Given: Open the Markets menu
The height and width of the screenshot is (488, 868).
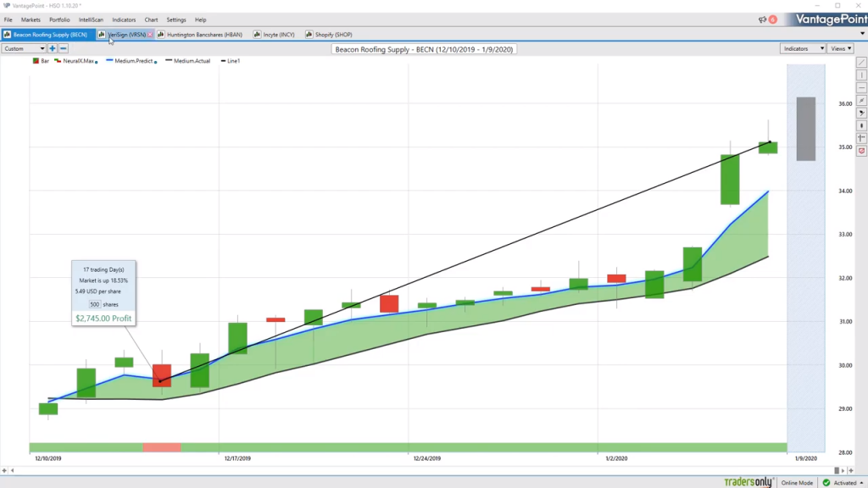Looking at the screenshot, I should pos(31,20).
